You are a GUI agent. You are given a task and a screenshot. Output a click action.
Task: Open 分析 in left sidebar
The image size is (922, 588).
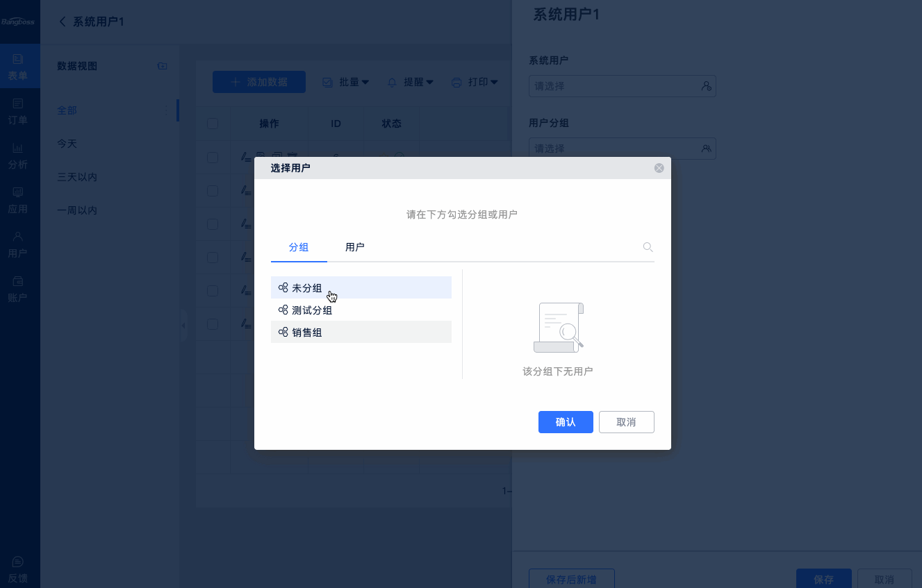click(x=18, y=156)
